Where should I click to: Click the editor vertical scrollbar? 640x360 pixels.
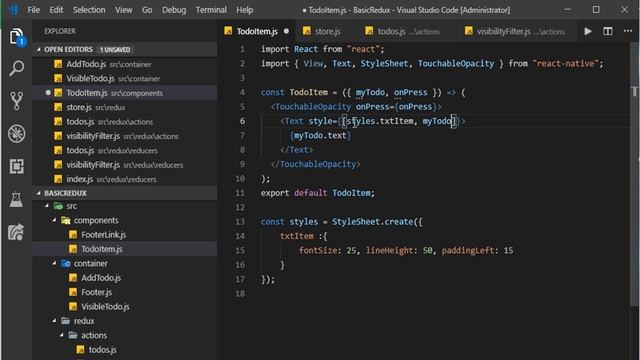pos(634,173)
